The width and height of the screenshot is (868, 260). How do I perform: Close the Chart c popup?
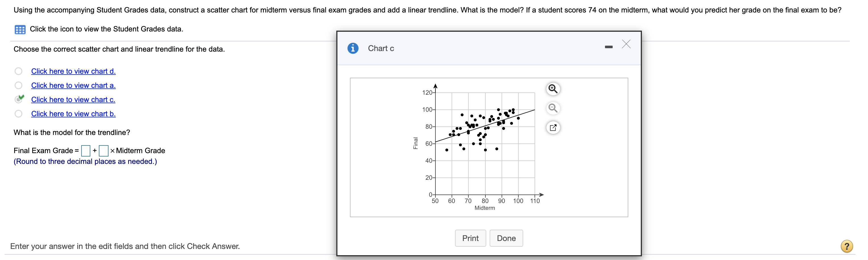point(626,44)
